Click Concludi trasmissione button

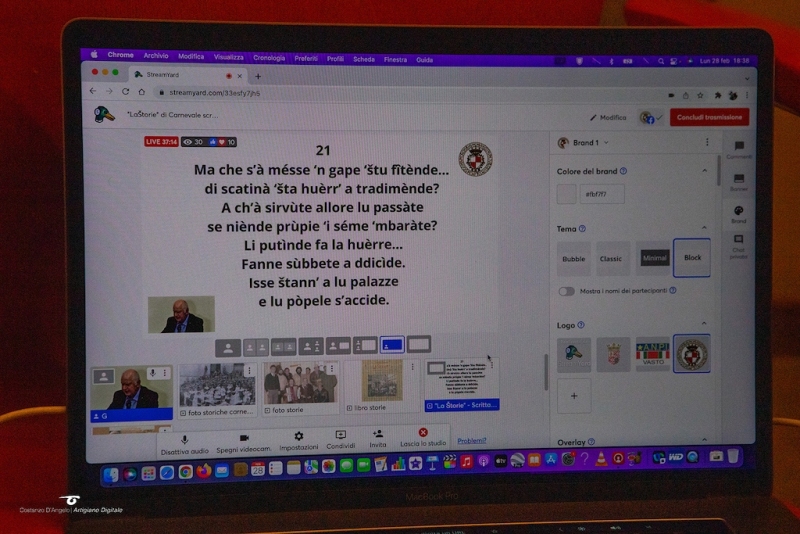[709, 117]
